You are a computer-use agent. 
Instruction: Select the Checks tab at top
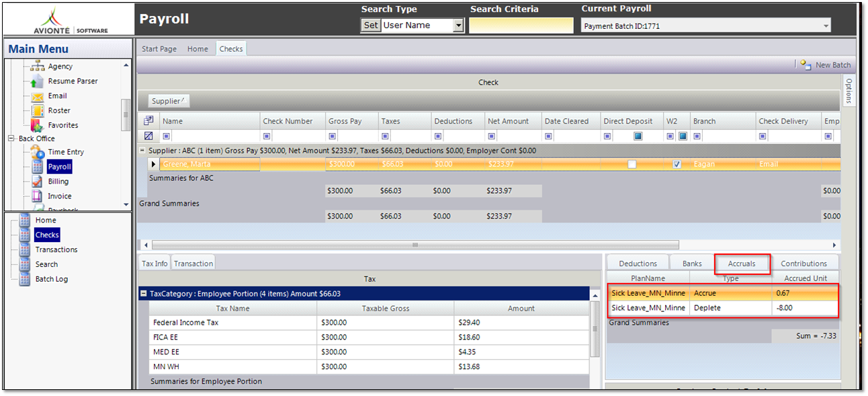tap(231, 49)
